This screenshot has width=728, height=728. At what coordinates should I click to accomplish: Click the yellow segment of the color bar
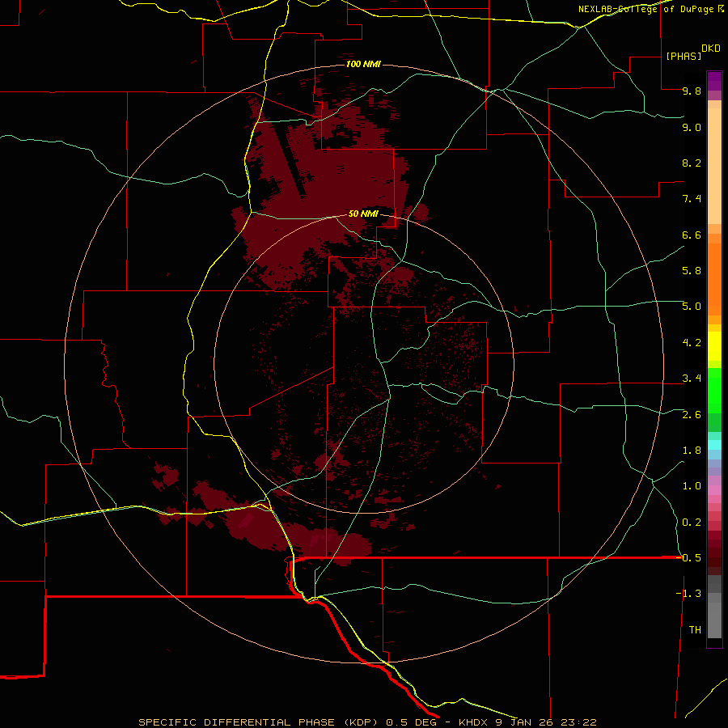point(714,346)
